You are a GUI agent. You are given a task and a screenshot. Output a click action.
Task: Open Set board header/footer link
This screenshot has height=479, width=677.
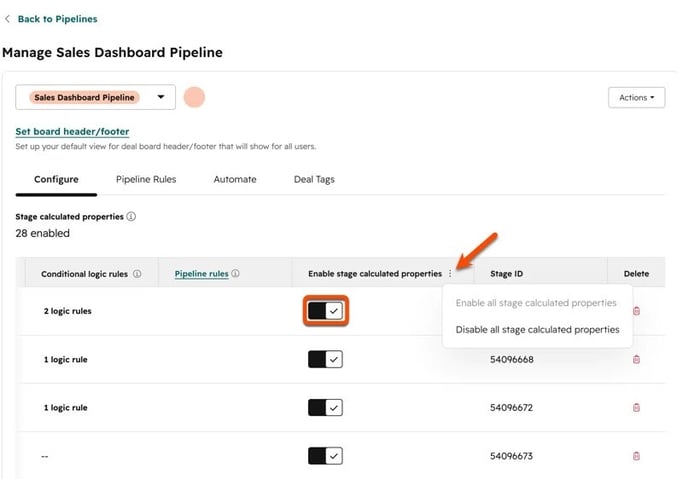(x=72, y=131)
